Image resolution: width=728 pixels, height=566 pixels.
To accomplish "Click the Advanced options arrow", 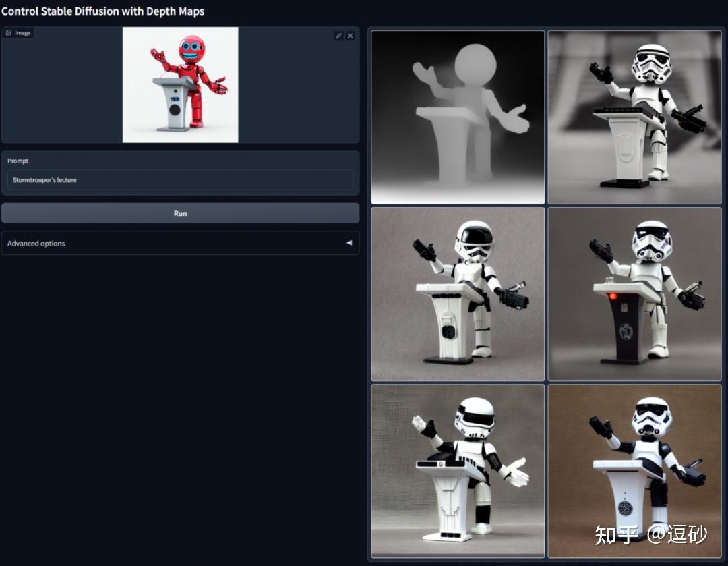I will [x=349, y=243].
